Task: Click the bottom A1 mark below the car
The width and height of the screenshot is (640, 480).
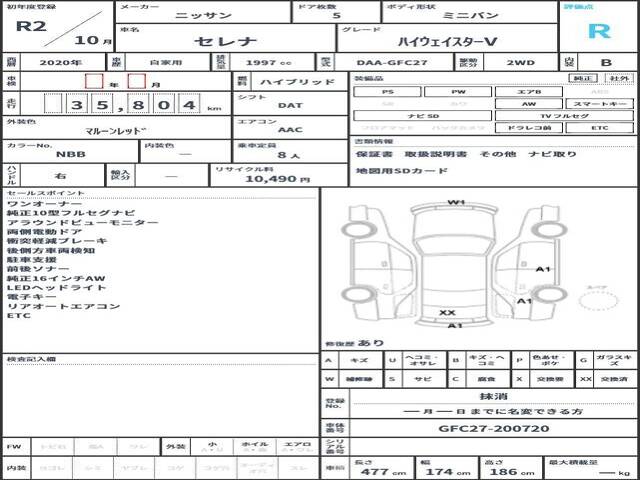Action: pos(454,326)
